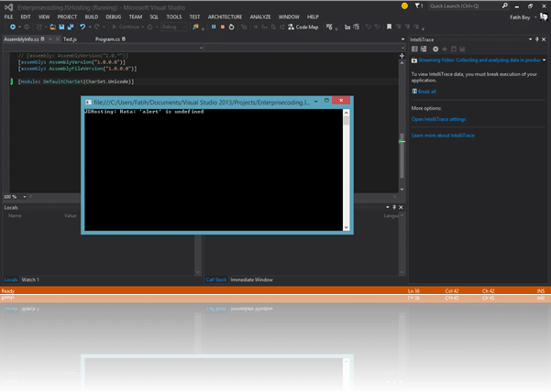Open the IntelliTrace window options dropdown
This screenshot has height=392, width=551.
pos(530,39)
